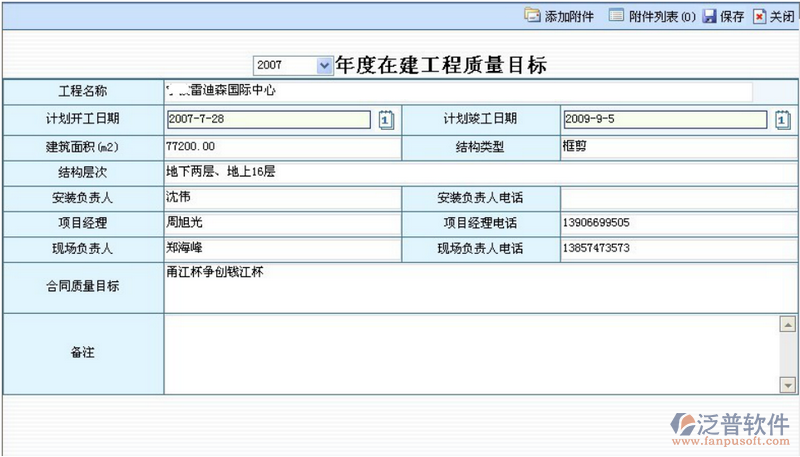800x457 pixels.
Task: Click the building area field 77200.00
Action: [x=282, y=147]
